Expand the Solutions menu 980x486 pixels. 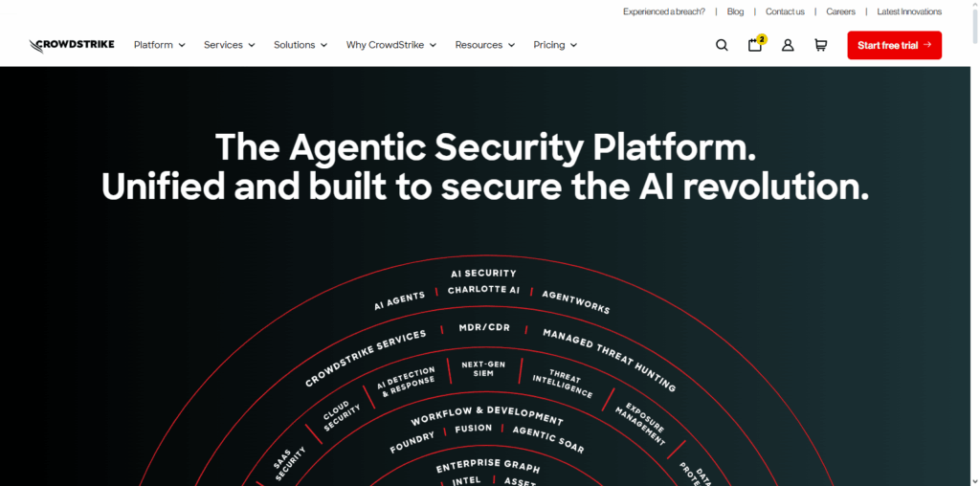pyautogui.click(x=301, y=45)
